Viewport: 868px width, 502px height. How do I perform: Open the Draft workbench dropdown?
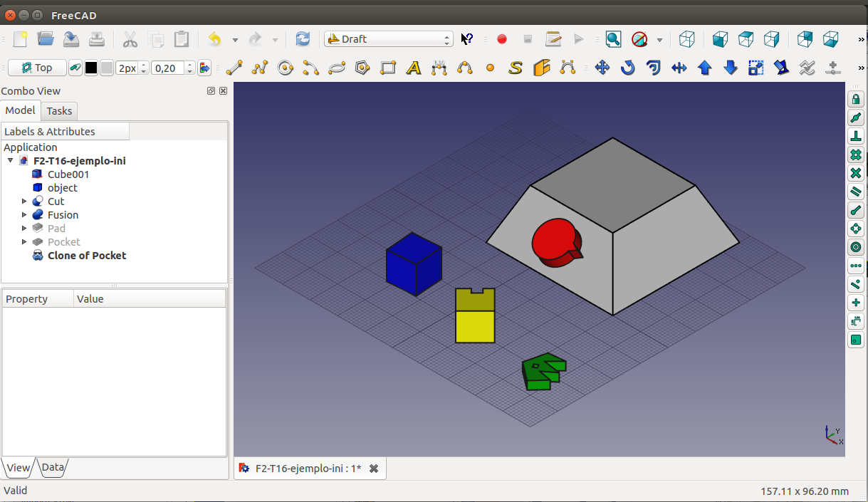coord(388,39)
